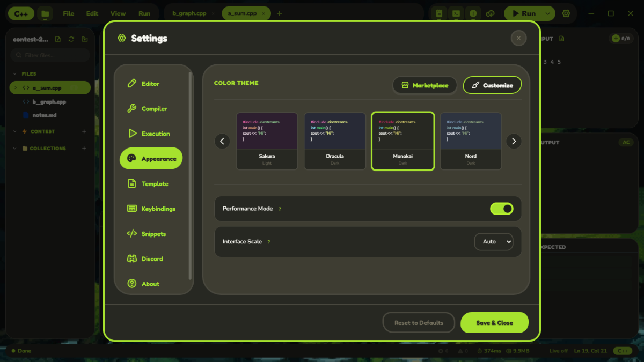
Task: Open the Editor settings section
Action: click(x=151, y=84)
